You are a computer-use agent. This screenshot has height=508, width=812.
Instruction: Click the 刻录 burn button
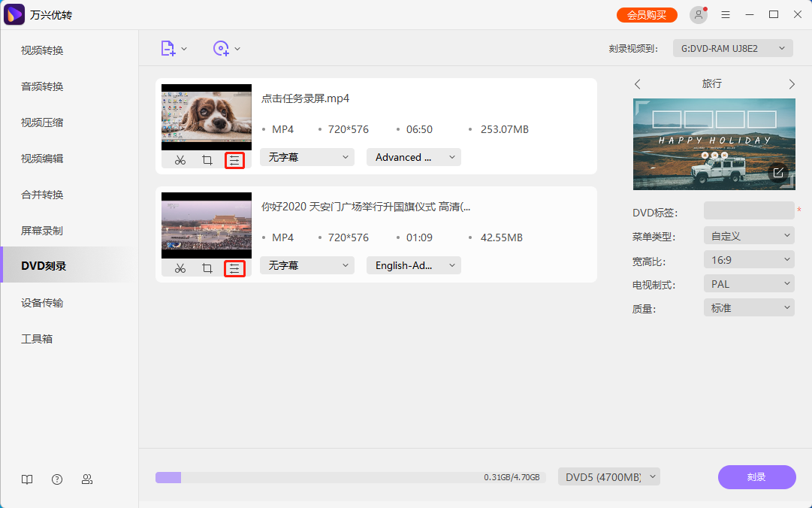[x=756, y=476]
